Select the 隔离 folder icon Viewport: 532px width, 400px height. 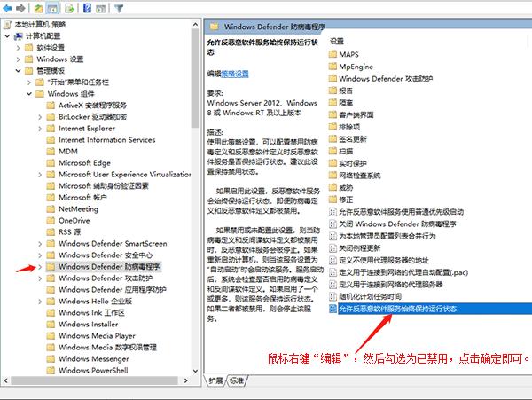[x=332, y=103]
